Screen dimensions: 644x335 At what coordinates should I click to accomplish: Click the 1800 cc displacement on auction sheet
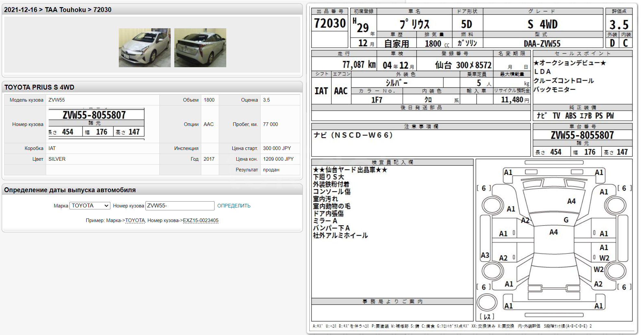point(437,43)
